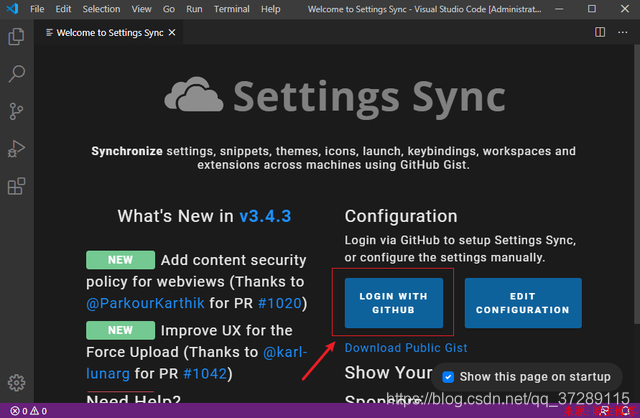Open the Extensions view
The height and width of the screenshot is (418, 640).
[x=16, y=186]
